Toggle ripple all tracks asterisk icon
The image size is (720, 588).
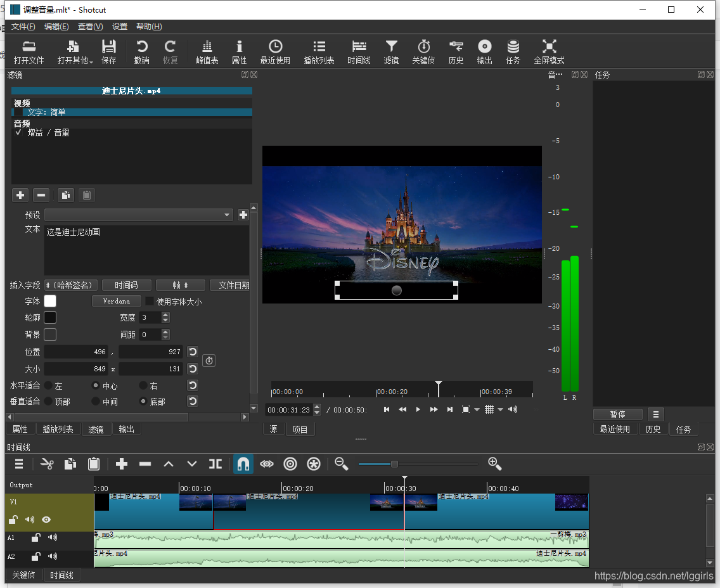tap(314, 464)
